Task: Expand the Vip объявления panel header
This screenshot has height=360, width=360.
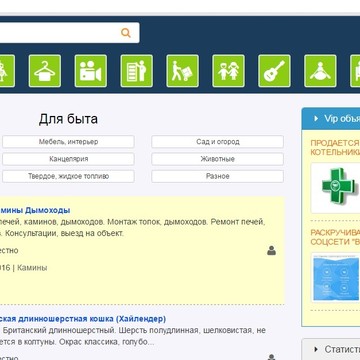Action: click(x=331, y=118)
